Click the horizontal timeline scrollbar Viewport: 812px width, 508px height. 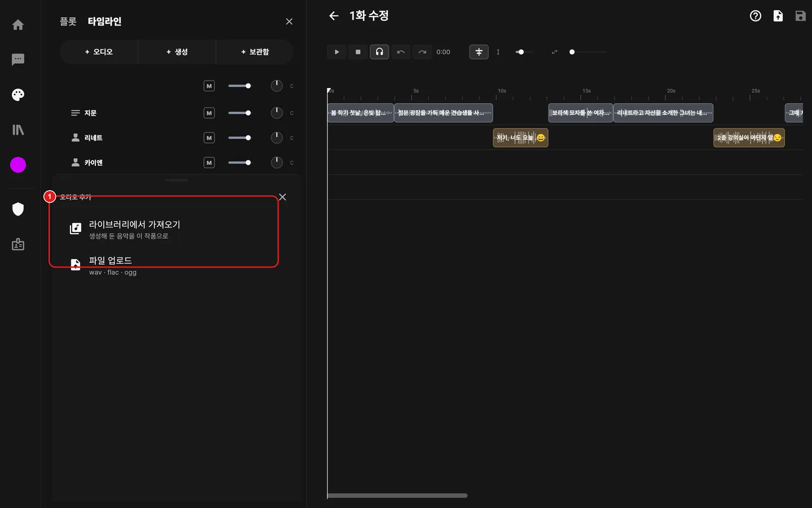click(398, 496)
